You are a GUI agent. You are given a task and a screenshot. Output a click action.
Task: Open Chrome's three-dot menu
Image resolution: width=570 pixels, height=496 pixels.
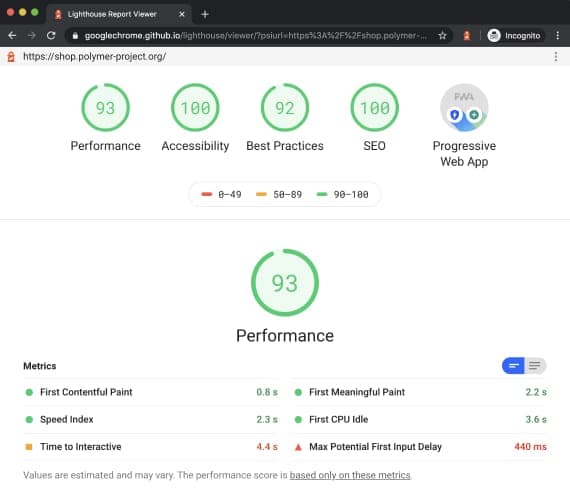coord(557,35)
